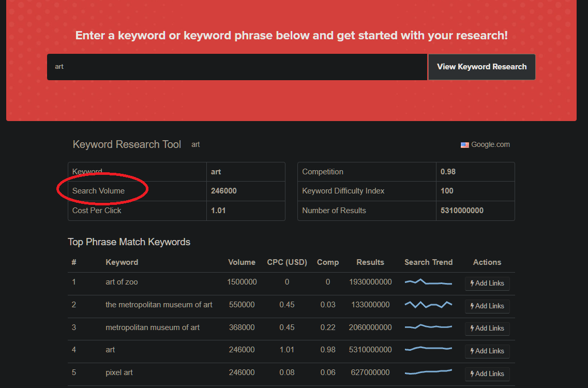Click search trend sparkline for 'pixel art'
The image size is (588, 388).
click(428, 372)
